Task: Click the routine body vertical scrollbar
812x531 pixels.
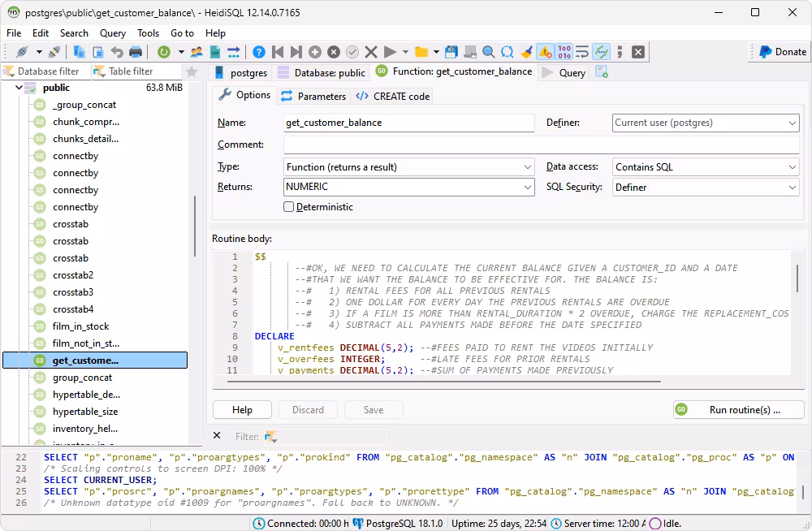Action: coord(797,278)
